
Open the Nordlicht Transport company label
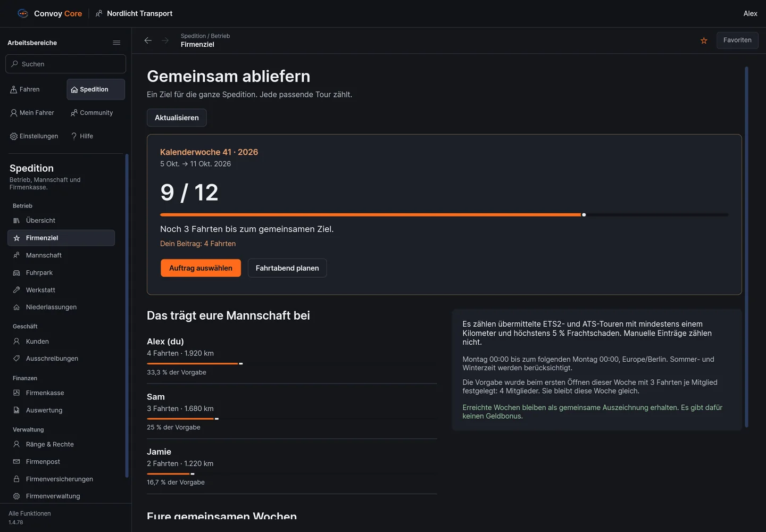(x=134, y=13)
